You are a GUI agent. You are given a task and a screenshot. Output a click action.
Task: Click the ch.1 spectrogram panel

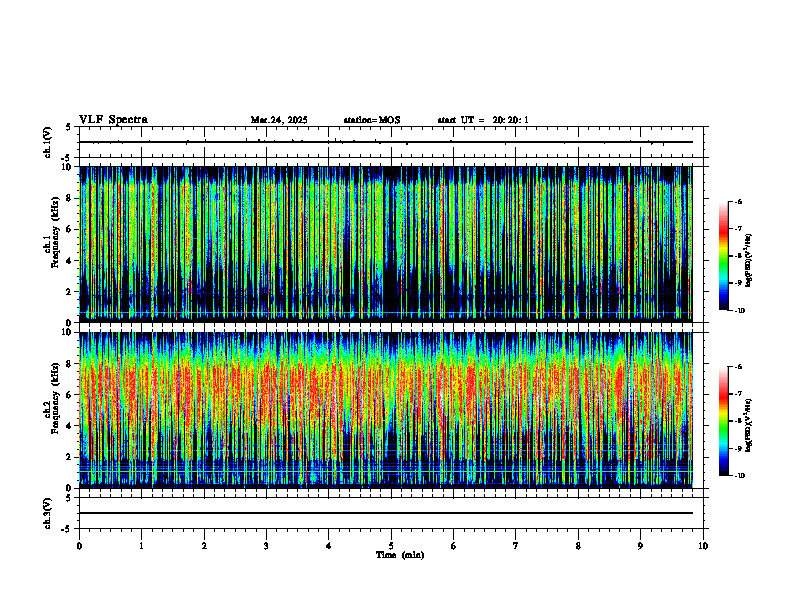coord(386,244)
